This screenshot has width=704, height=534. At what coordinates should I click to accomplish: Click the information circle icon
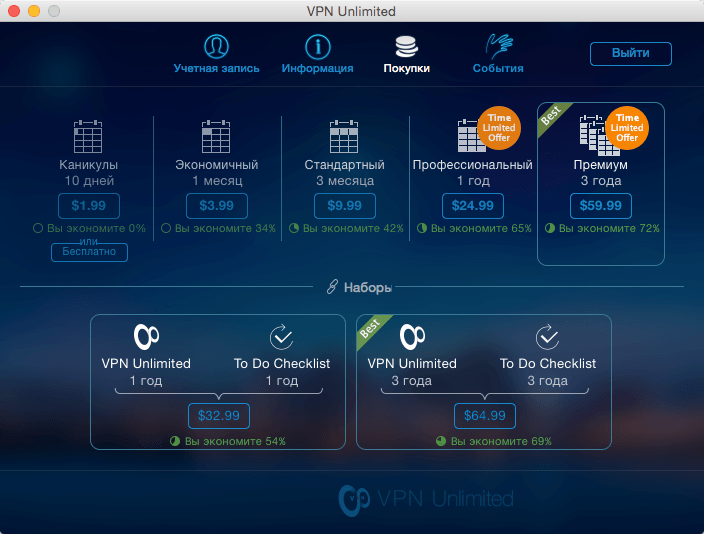[x=317, y=46]
